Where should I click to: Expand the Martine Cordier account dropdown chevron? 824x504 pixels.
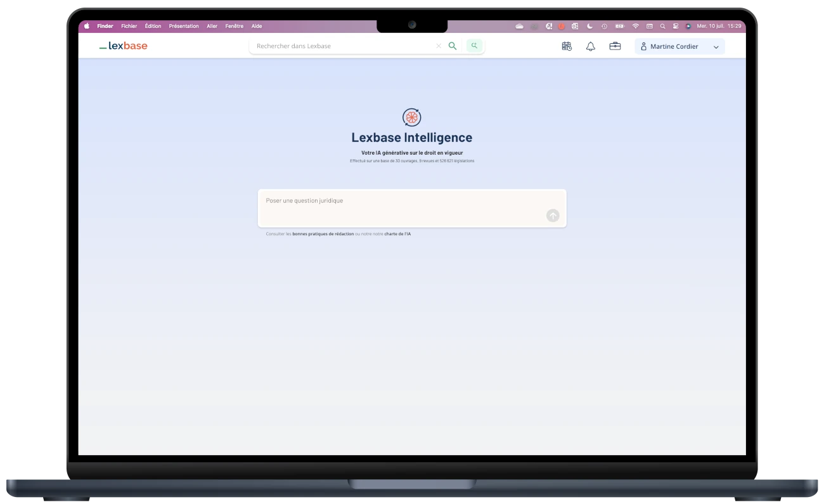[716, 47]
